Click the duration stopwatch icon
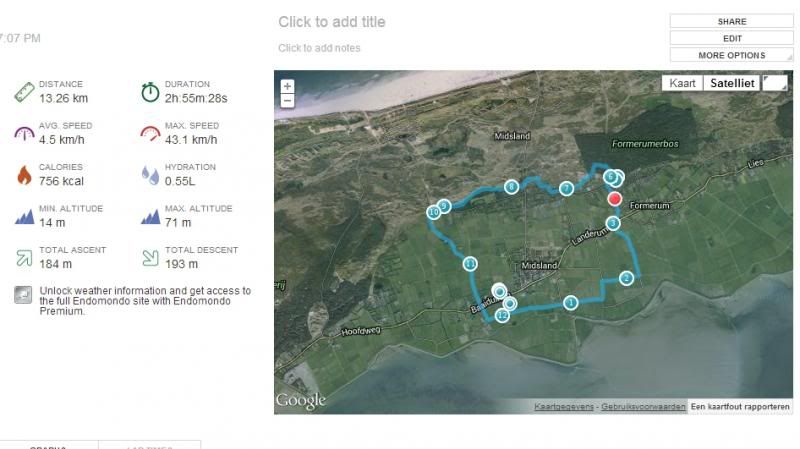This screenshot has width=800, height=449. point(150,92)
